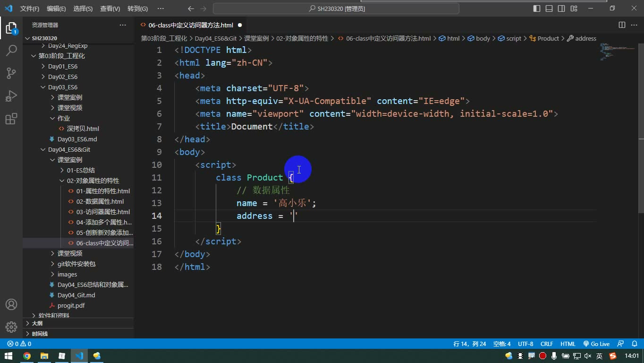Viewport: 644px width, 363px height.
Task: Open 03-访问器属性.html in file tree
Action: [x=103, y=212]
